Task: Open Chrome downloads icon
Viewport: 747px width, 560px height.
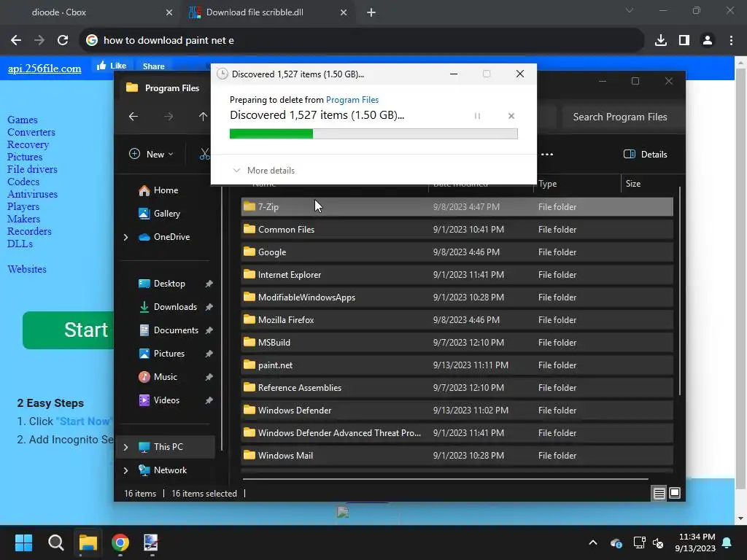Action: point(660,40)
